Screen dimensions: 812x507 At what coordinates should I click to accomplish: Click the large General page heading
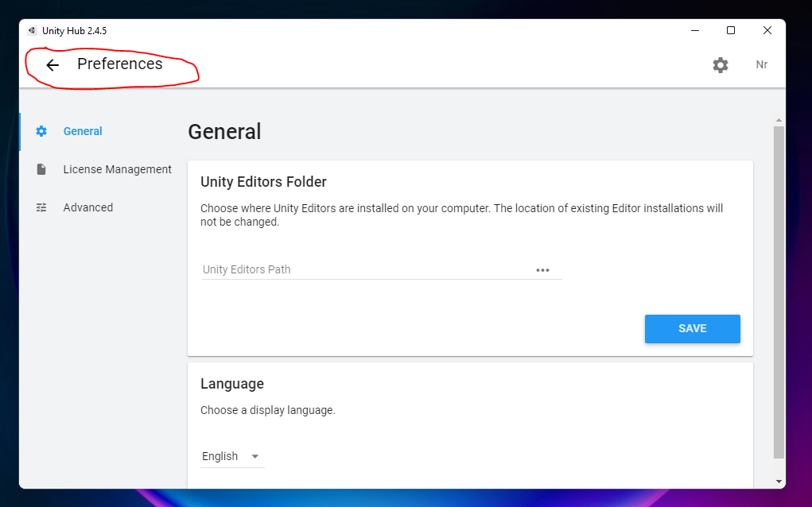point(224,131)
